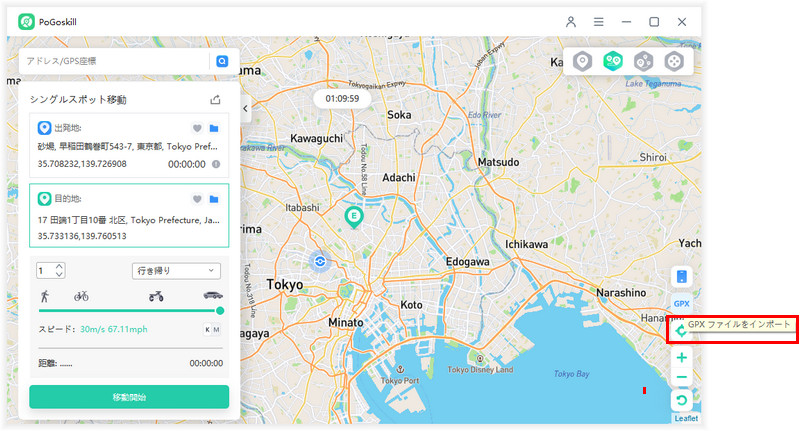Screen dimensions: 800x431
Task: Click the GPX import arrow icon
Action: 681,331
